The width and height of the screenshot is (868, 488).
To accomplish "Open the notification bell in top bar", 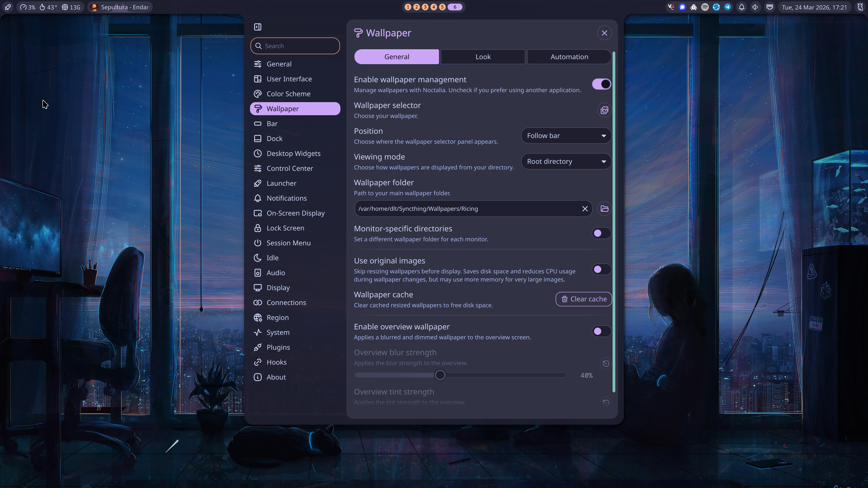I will point(741,7).
